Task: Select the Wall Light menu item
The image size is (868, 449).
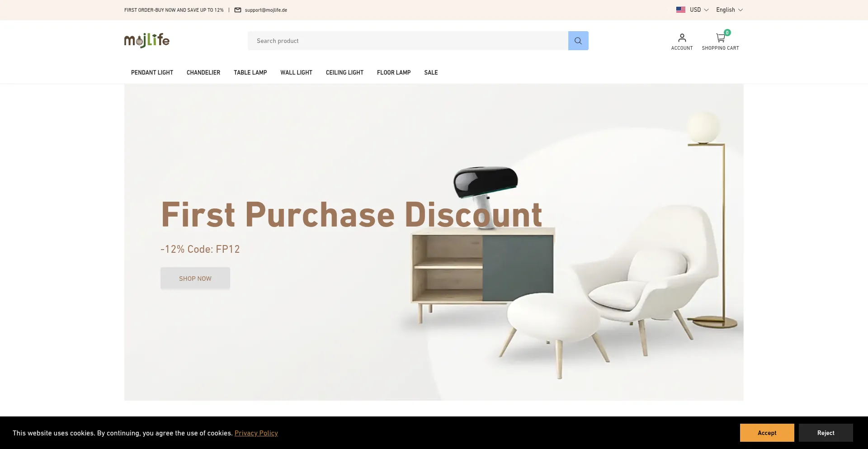Action: 296,72
